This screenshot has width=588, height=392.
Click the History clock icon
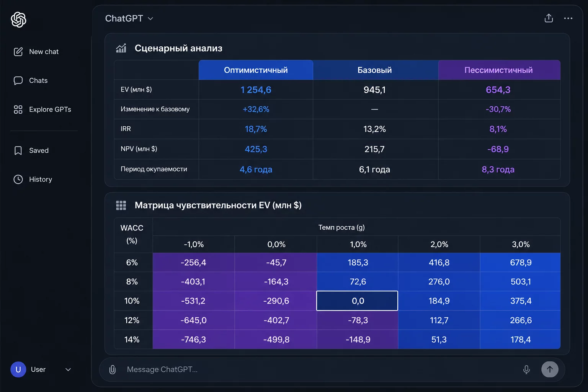pyautogui.click(x=18, y=179)
